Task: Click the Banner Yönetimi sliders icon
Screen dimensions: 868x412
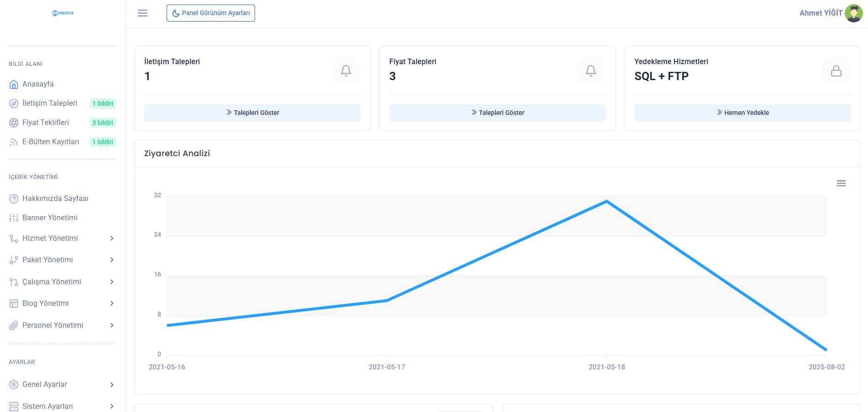Action: tap(14, 218)
